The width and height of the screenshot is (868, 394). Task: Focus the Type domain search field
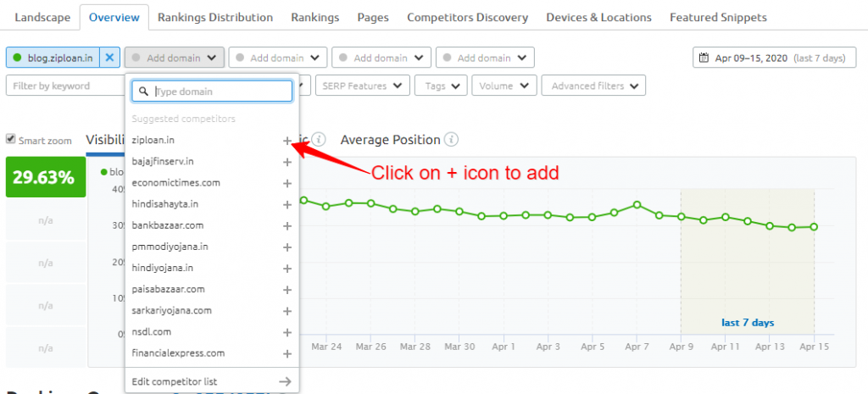(212, 92)
